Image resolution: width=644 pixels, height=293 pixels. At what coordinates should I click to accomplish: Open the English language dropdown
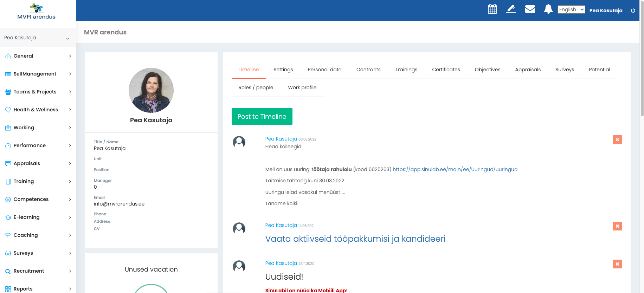click(x=571, y=9)
